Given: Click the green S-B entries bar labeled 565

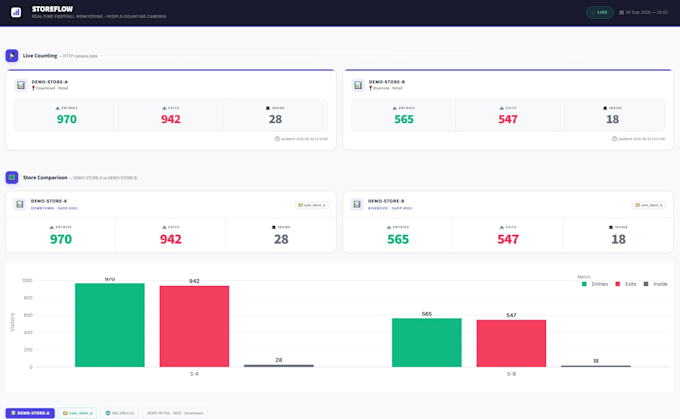Looking at the screenshot, I should 427,343.
